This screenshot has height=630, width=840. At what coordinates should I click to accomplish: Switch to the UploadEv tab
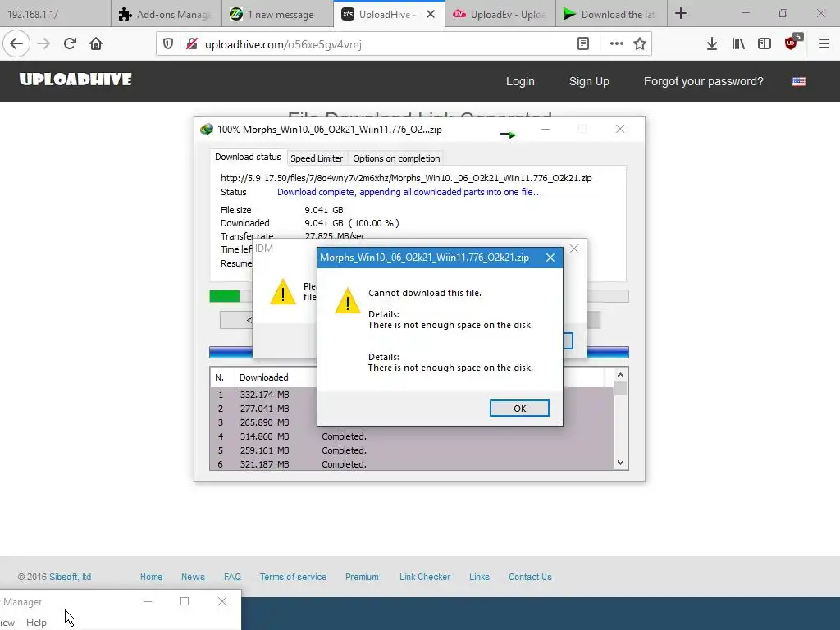(500, 15)
